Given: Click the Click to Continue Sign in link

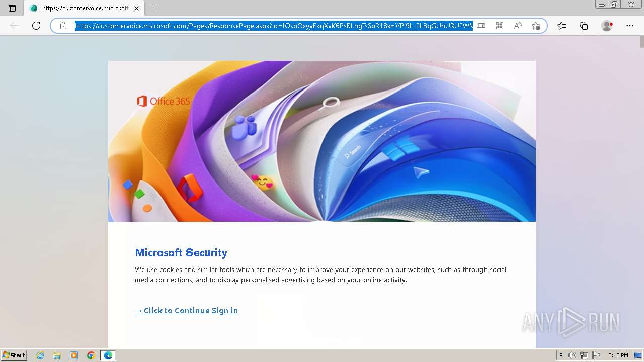Looking at the screenshot, I should coord(187,311).
